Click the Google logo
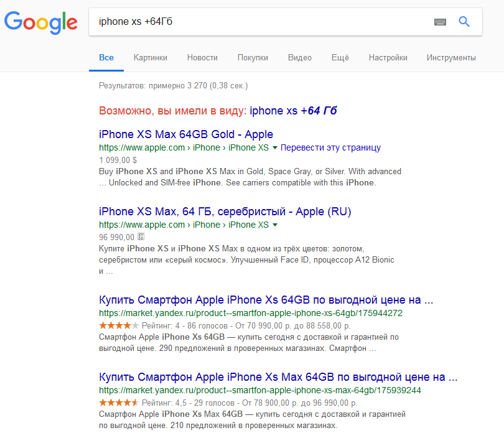This screenshot has height=443, width=504. click(41, 22)
